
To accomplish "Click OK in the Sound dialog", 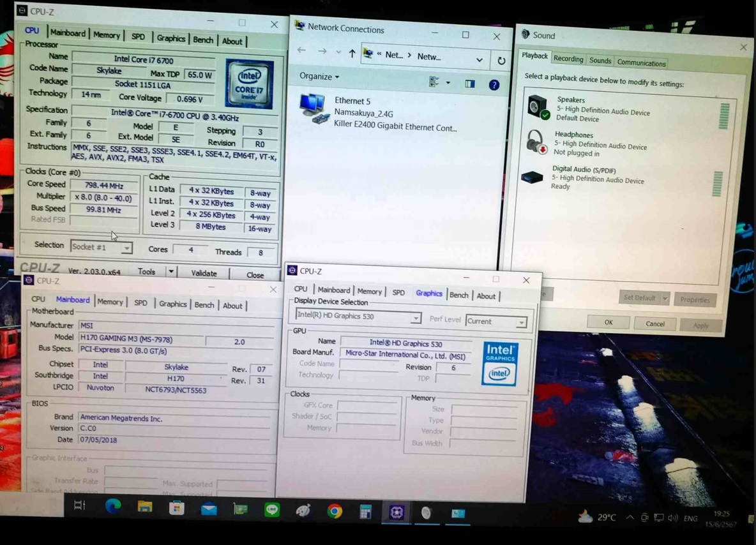I will pos(609,322).
